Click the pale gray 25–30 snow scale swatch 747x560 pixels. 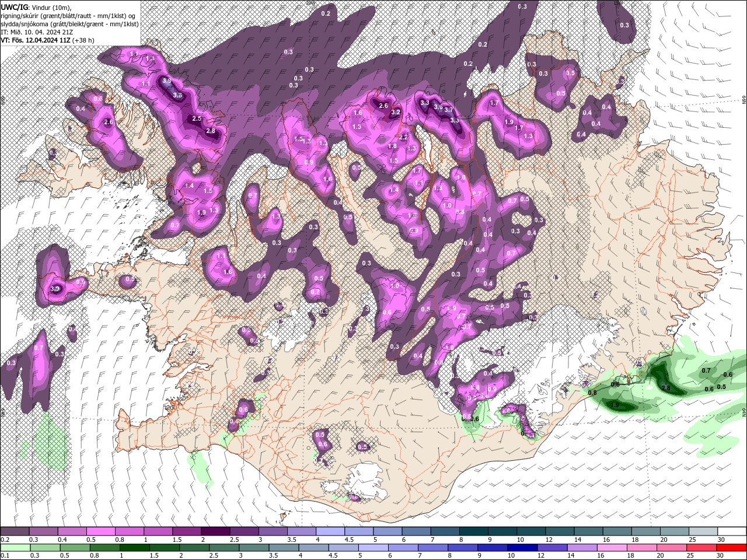pos(702,531)
